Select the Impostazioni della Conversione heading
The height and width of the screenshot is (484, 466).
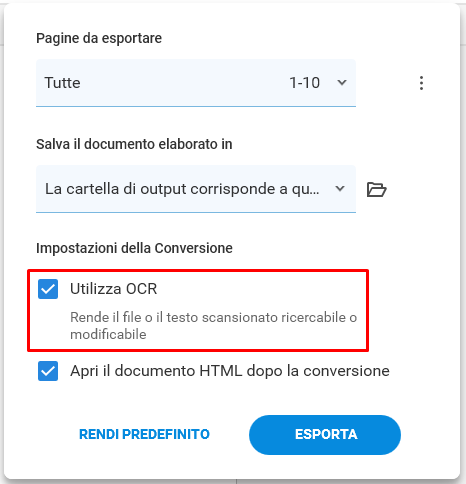click(x=134, y=248)
